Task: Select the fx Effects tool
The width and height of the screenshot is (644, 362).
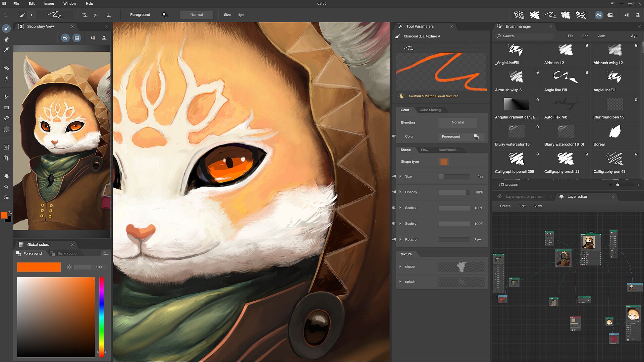Action: (x=6, y=79)
